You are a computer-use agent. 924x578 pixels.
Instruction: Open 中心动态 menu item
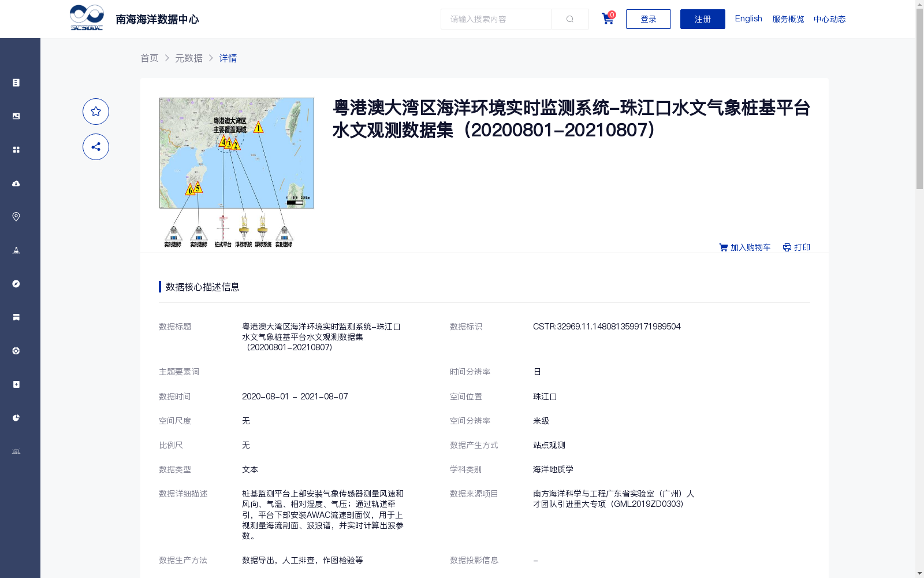(x=830, y=19)
